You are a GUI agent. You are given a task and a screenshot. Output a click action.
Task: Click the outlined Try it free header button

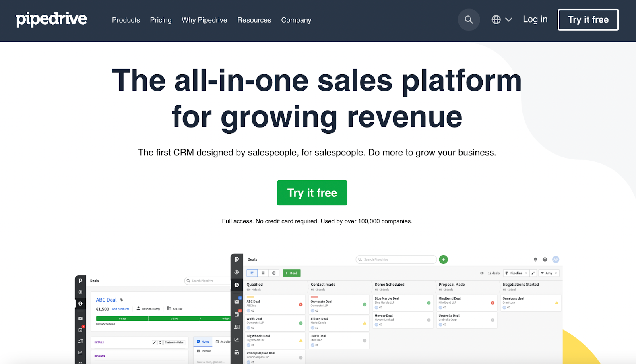[588, 19]
